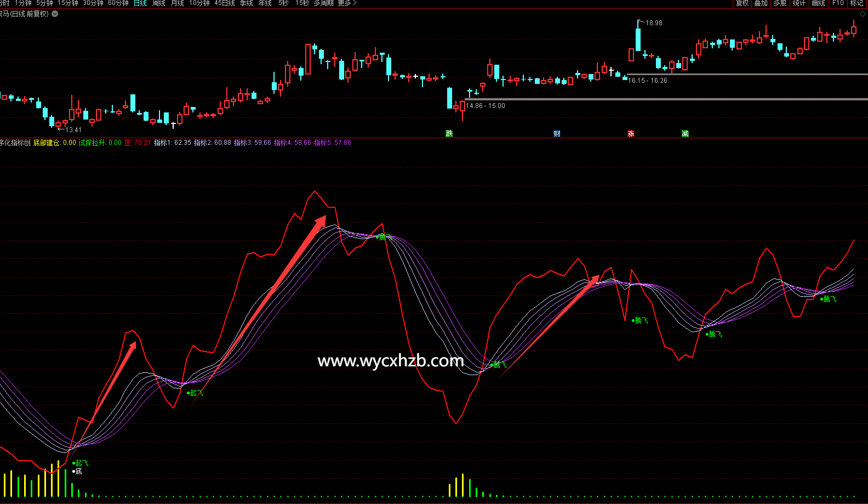Expand the stock name dropdown arrow

[x=55, y=14]
